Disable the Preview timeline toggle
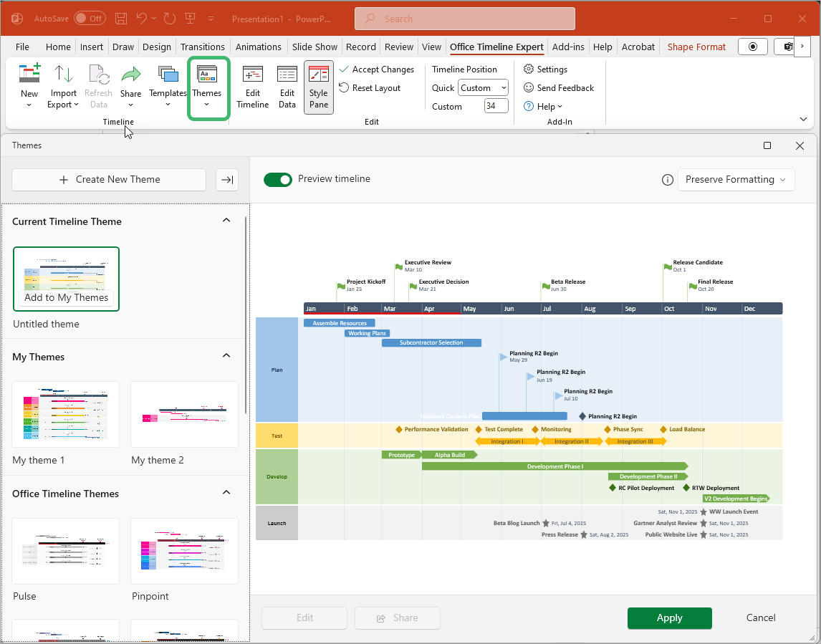Viewport: 821px width, 644px height. pos(278,180)
